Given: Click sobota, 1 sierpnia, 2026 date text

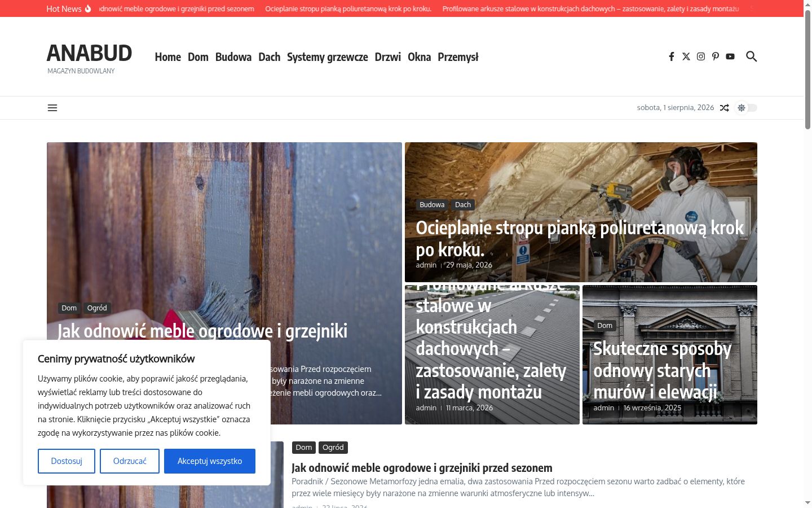Looking at the screenshot, I should pos(676,108).
